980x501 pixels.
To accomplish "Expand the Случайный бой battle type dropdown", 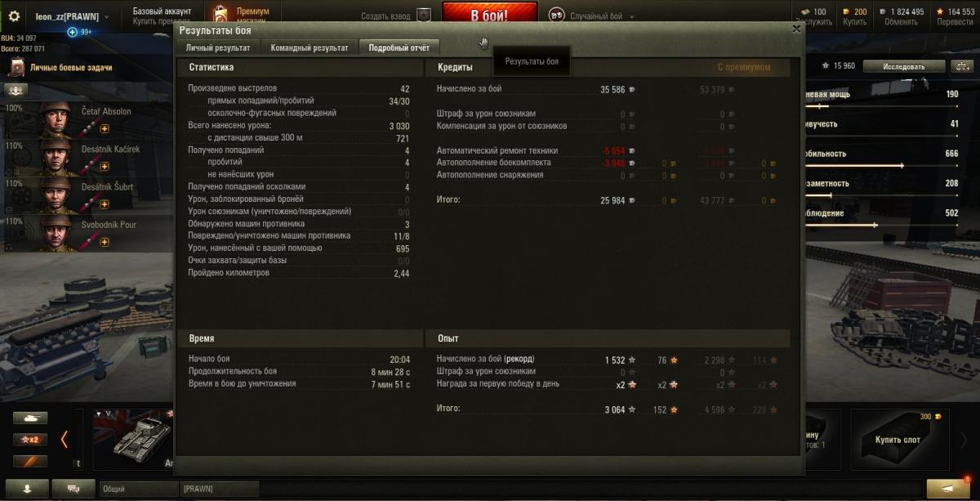I will [x=591, y=16].
